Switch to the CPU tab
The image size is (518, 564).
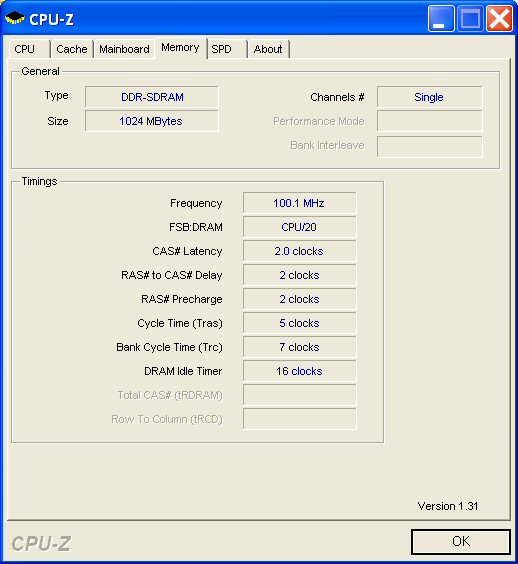coord(29,49)
